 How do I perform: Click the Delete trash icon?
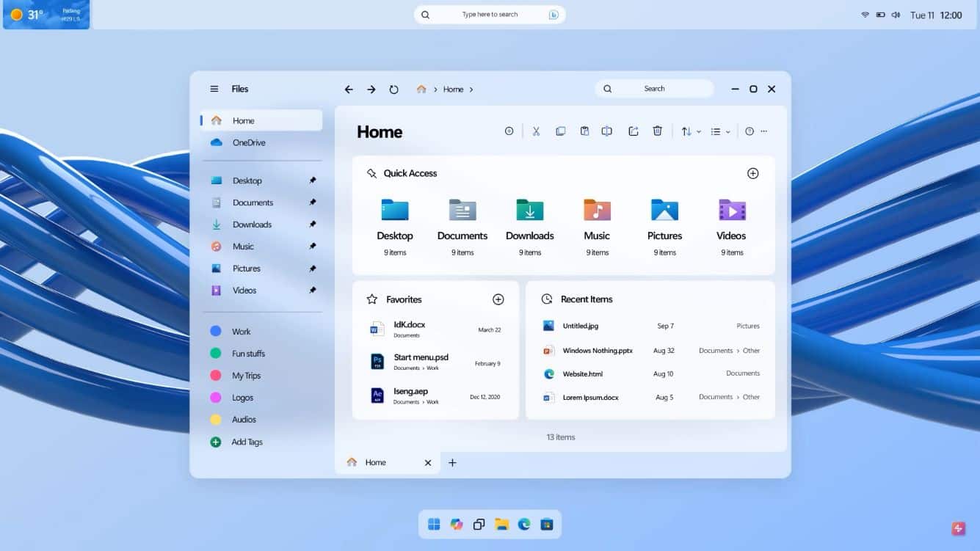click(657, 131)
